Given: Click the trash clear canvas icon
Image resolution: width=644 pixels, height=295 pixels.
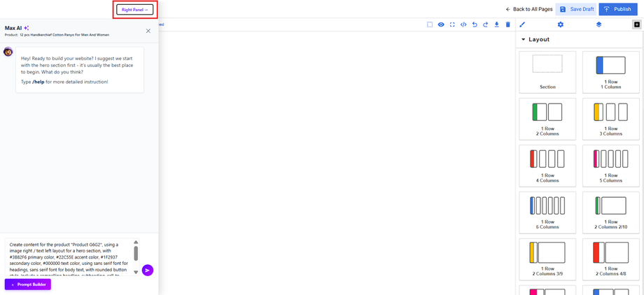Looking at the screenshot, I should point(507,24).
